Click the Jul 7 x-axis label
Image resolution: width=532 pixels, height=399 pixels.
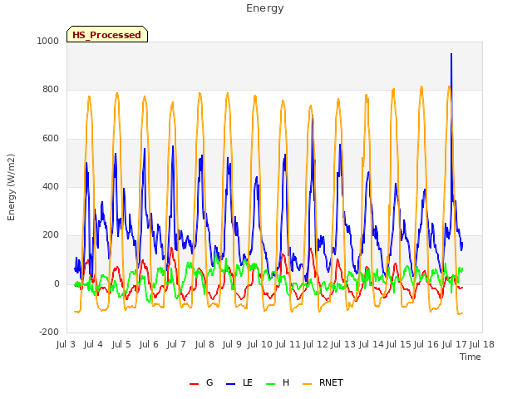(x=176, y=344)
